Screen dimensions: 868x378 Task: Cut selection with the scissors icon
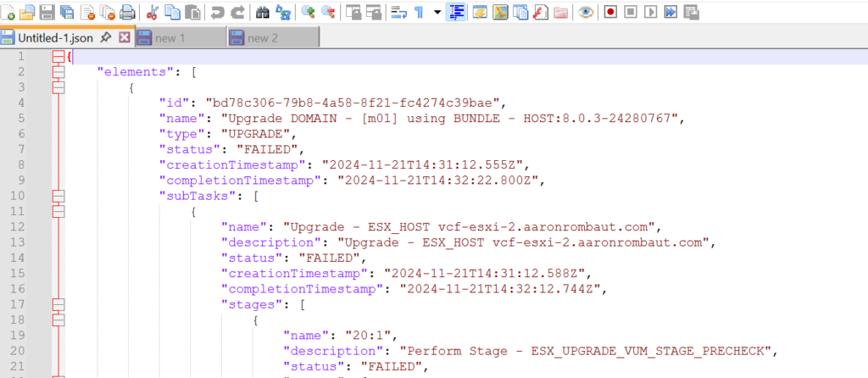tap(153, 12)
